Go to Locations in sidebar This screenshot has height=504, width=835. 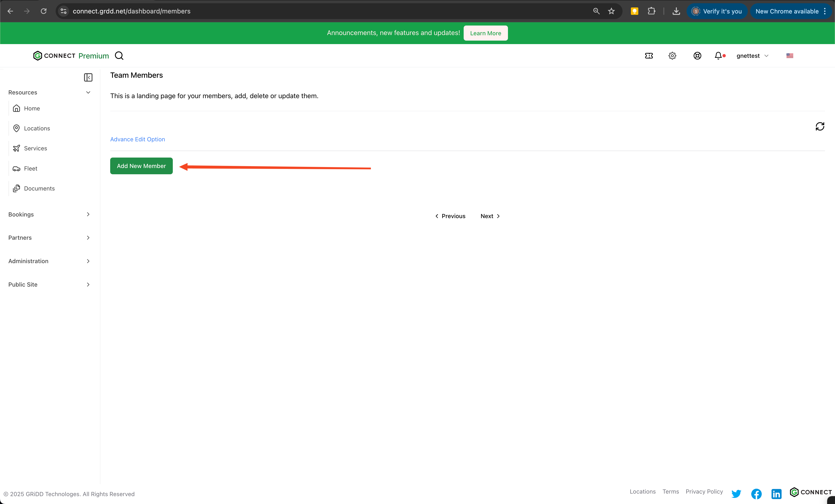37,129
